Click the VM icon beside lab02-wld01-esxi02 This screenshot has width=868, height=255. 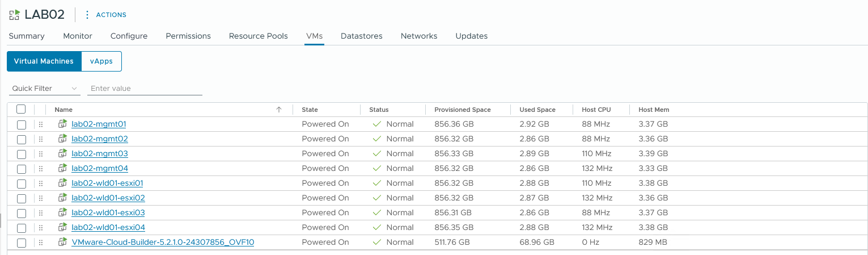(x=62, y=198)
